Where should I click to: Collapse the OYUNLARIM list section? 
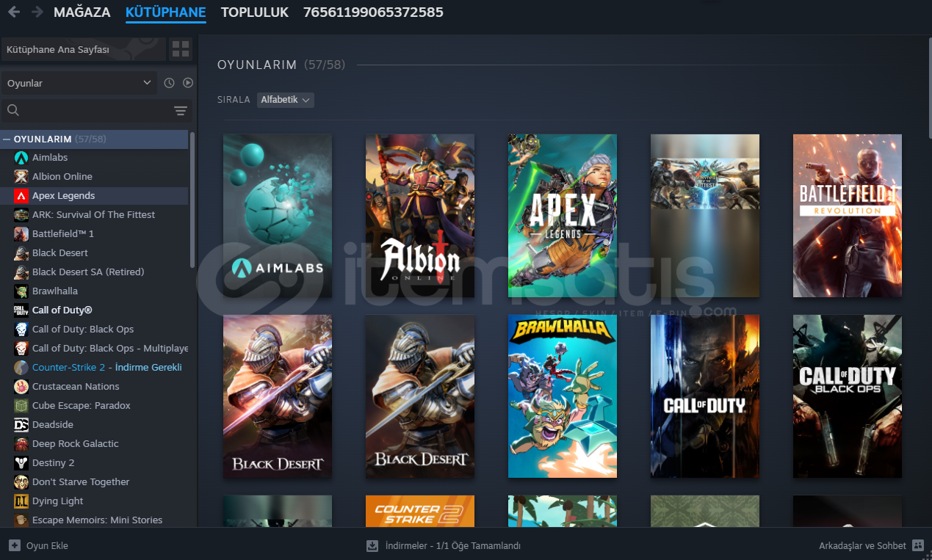[x=7, y=139]
